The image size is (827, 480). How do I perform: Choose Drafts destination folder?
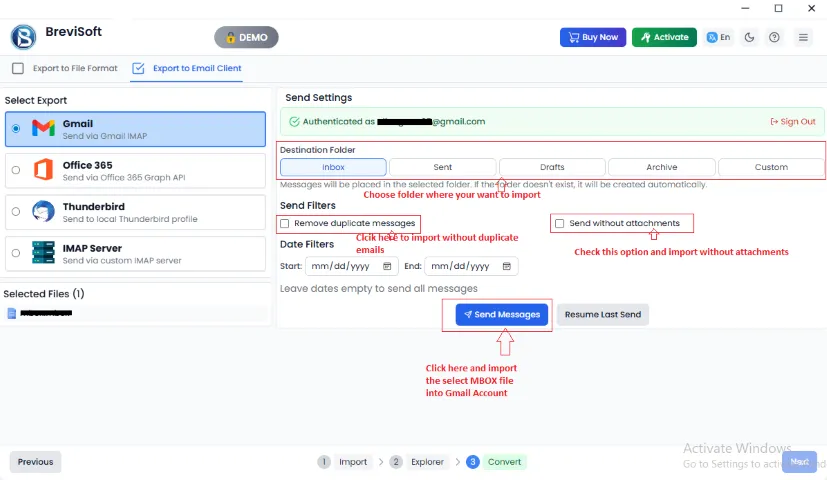pos(552,167)
